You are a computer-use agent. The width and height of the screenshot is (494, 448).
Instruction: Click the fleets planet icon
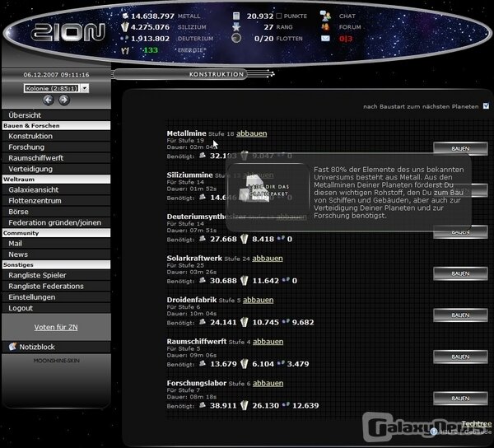(236, 39)
